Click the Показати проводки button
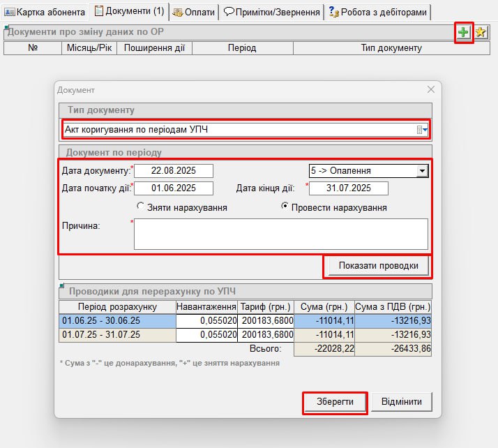 pyautogui.click(x=378, y=266)
